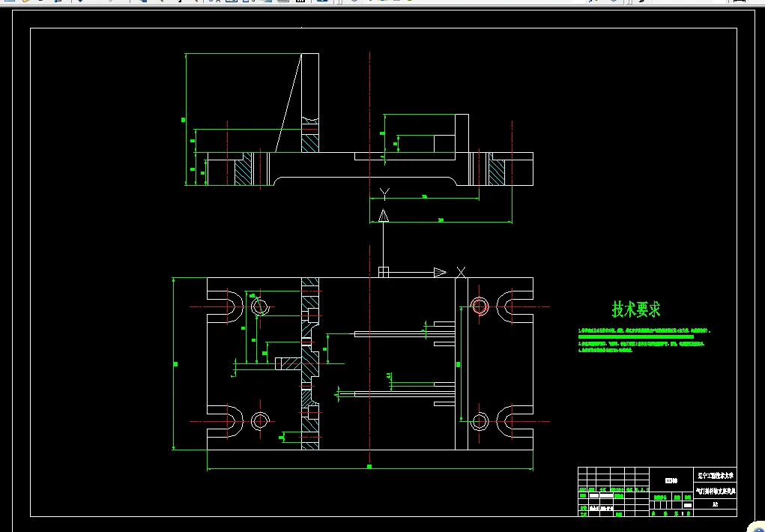765x532 pixels.
Task: Select the red-highlighted circle in plan view
Action: tap(480, 306)
